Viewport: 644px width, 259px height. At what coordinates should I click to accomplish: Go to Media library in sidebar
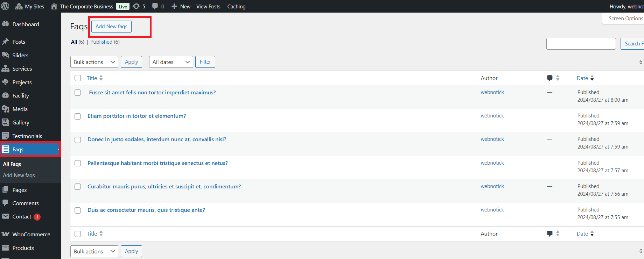coord(20,109)
